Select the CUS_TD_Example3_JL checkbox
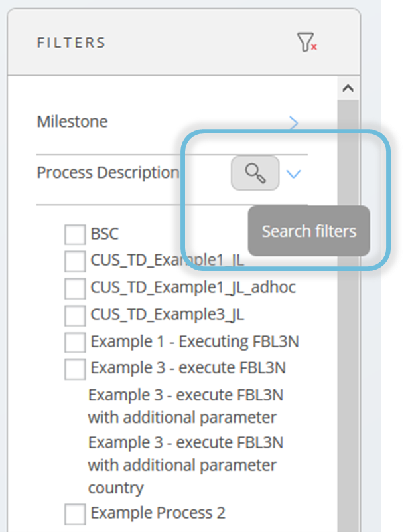Screen dimensions: 406x532 click(75, 315)
